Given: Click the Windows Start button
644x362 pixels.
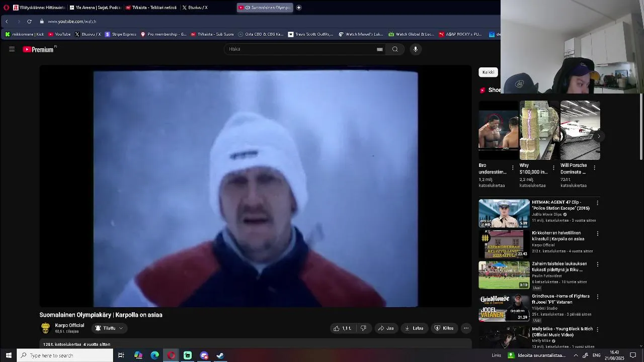Looking at the screenshot, I should click(9, 355).
